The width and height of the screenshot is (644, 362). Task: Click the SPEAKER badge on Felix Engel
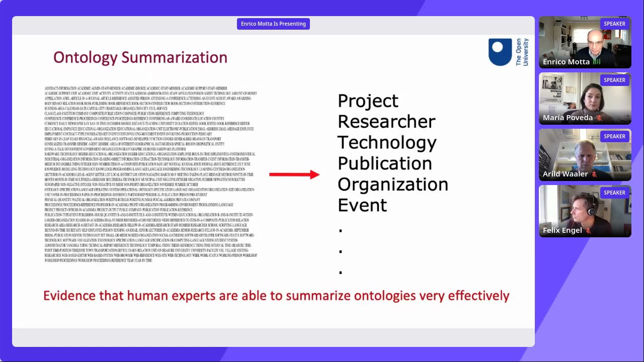click(x=614, y=193)
